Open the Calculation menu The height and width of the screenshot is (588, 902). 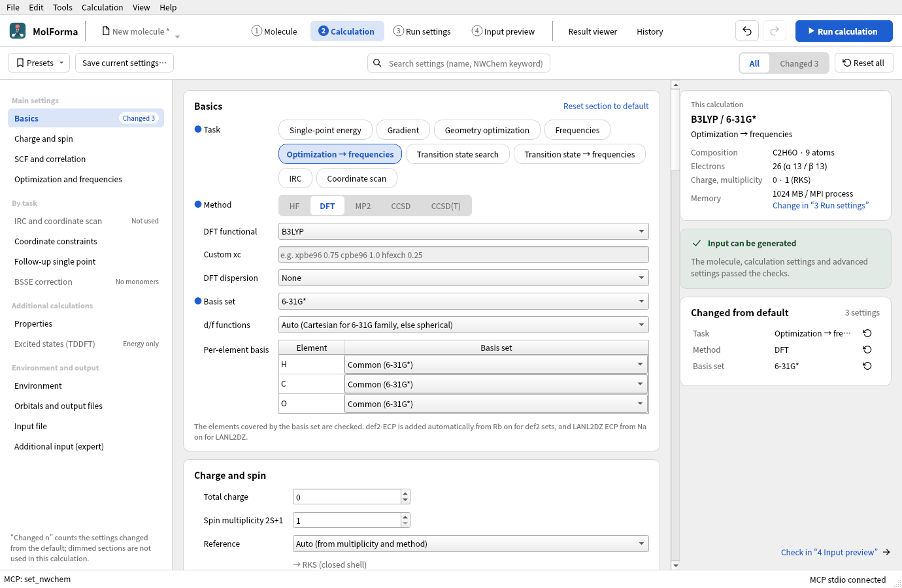pyautogui.click(x=102, y=7)
